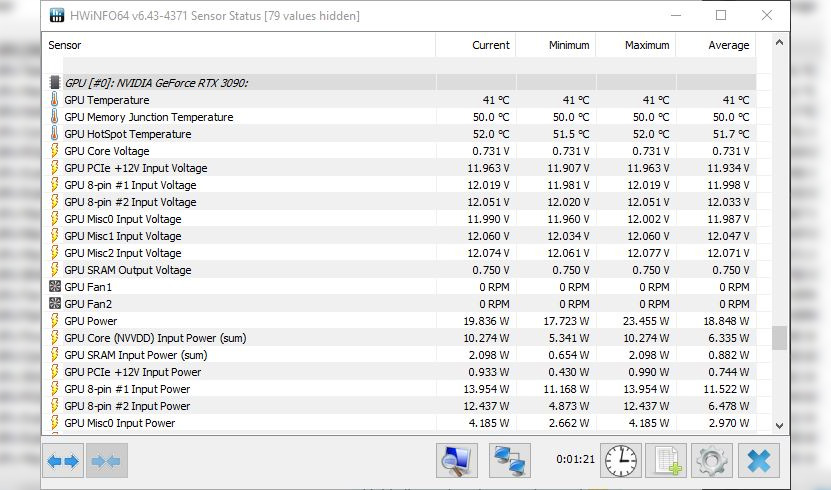Click the Maximum column header
Screen dimensions: 831x490
(635, 45)
